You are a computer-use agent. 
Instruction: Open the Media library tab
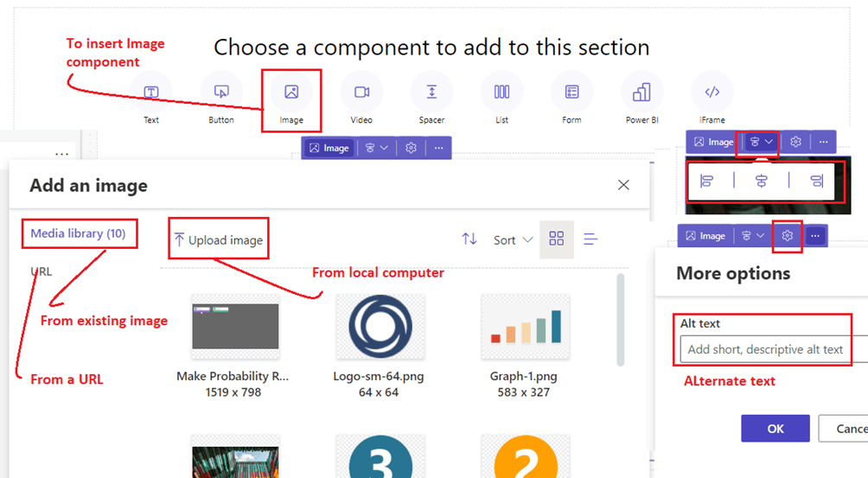[78, 233]
